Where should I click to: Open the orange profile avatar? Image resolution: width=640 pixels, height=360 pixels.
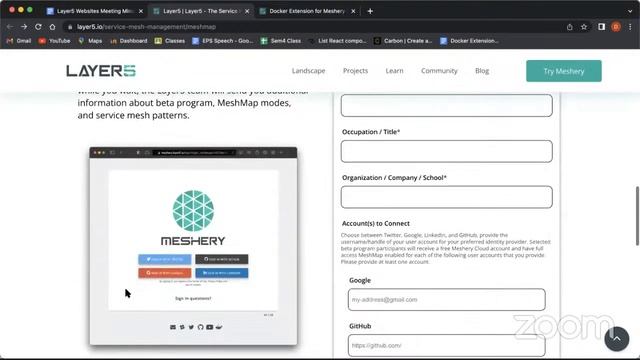(x=616, y=27)
